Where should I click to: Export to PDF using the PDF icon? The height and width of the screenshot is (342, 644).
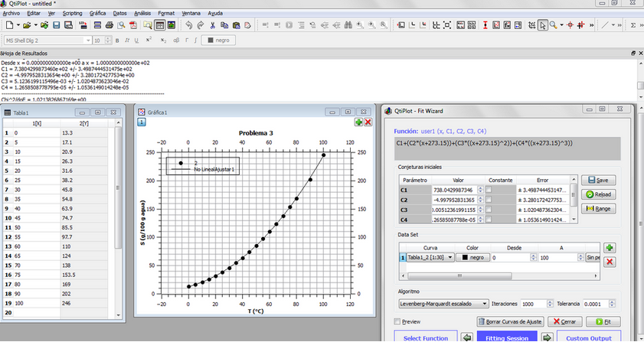point(133,25)
